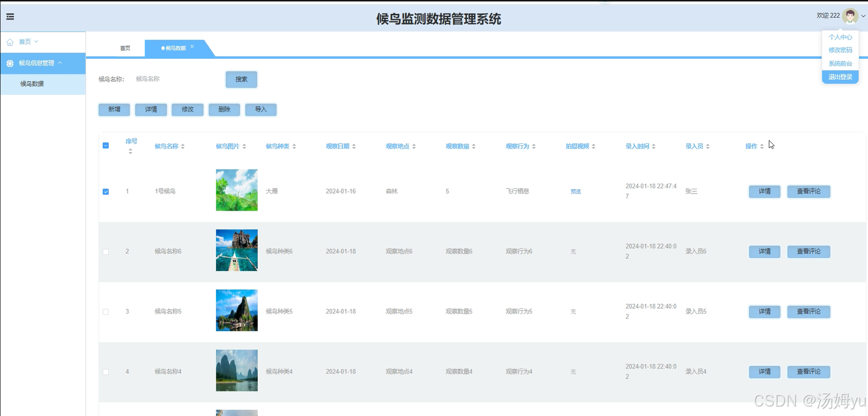Open the 候鸟名称6 boat thumbnail image

click(x=237, y=250)
